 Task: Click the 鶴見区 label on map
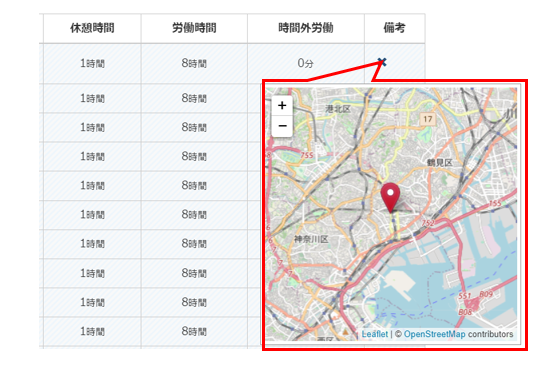pyautogui.click(x=440, y=163)
